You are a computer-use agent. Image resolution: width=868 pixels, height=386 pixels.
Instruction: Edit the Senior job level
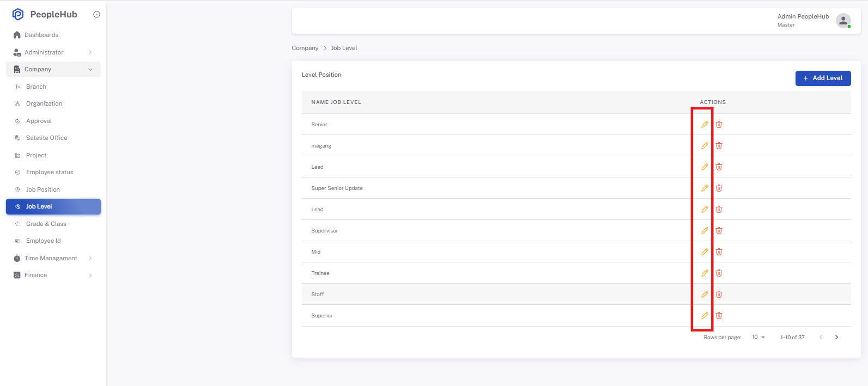(705, 124)
